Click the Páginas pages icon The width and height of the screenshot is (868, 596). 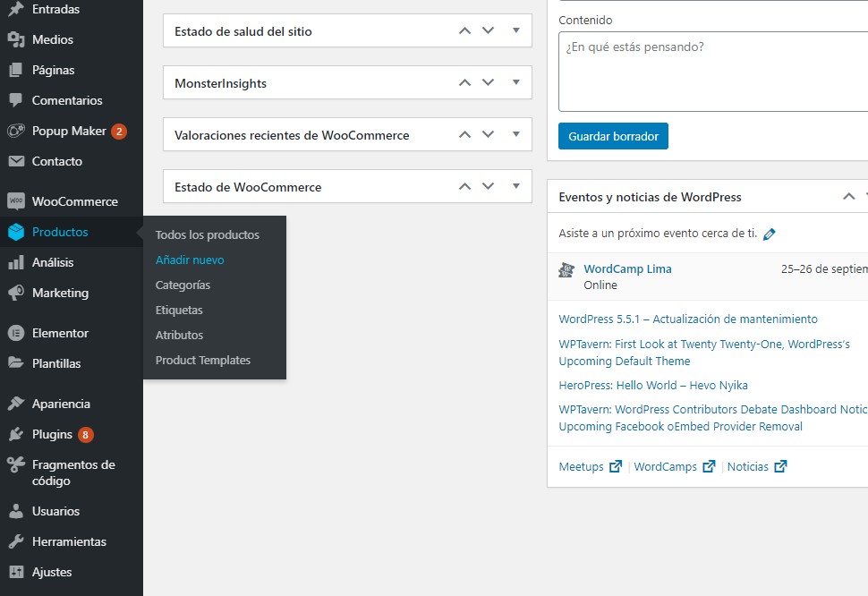(16, 70)
